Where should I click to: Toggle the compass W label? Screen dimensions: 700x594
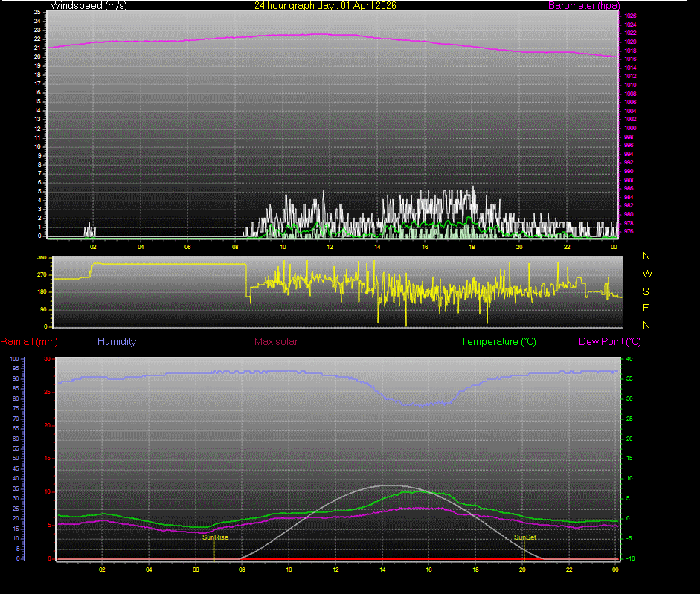[x=646, y=274]
